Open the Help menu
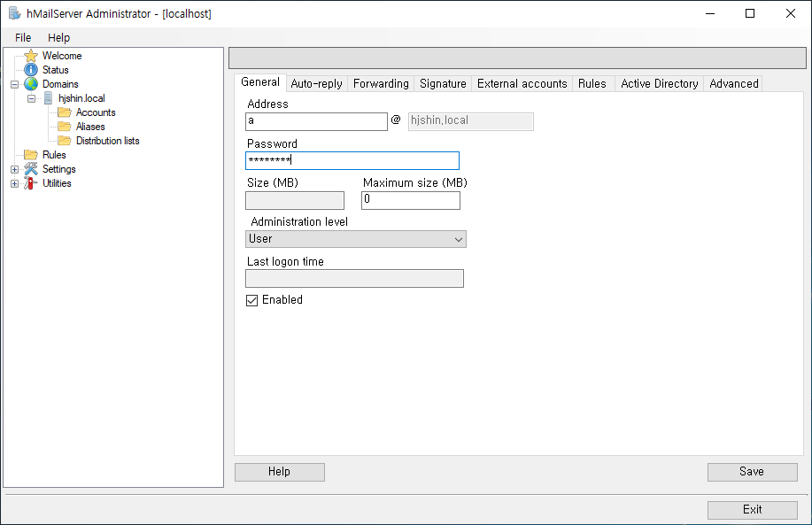 [x=58, y=38]
